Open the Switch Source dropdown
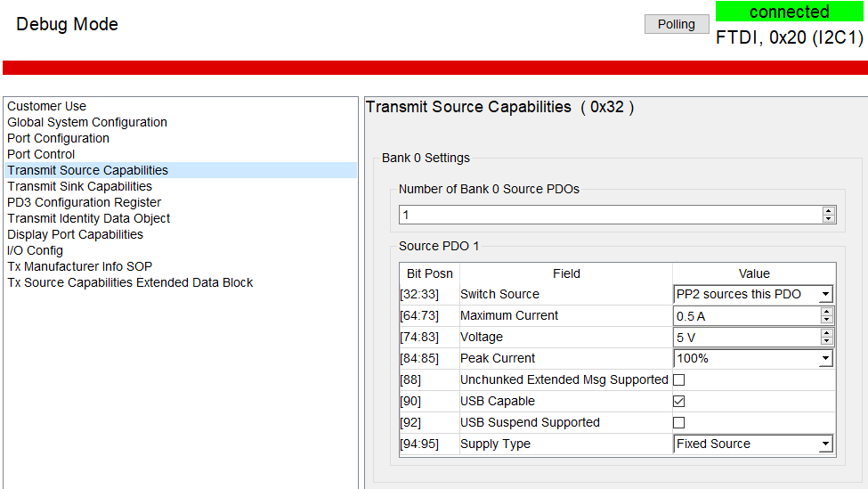The image size is (868, 489). [825, 295]
